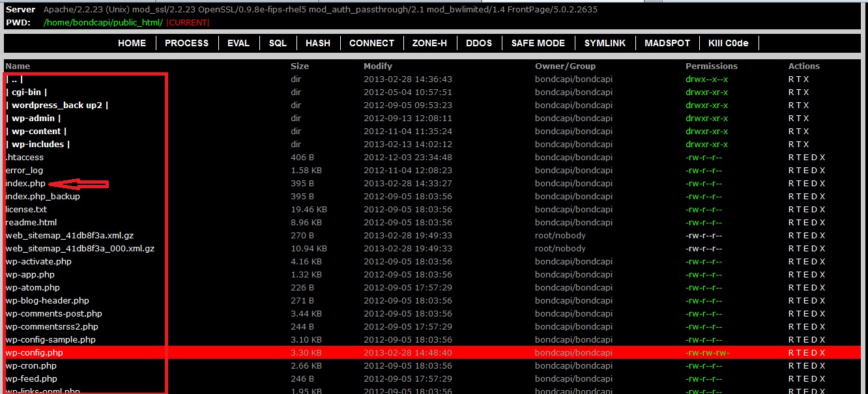Switch to the SQL tool tab
868x394 pixels.
pyautogui.click(x=278, y=43)
